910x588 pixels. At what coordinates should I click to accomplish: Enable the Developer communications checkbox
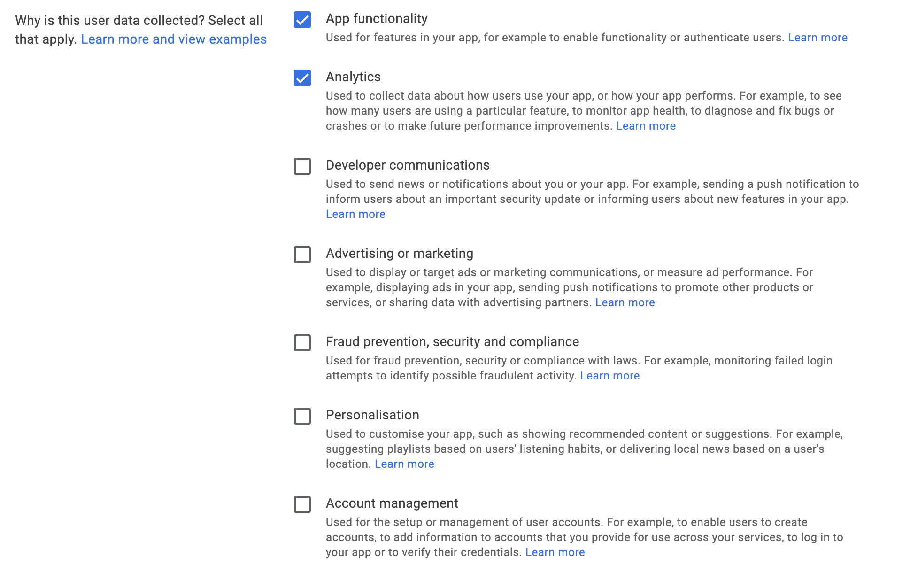(x=302, y=166)
